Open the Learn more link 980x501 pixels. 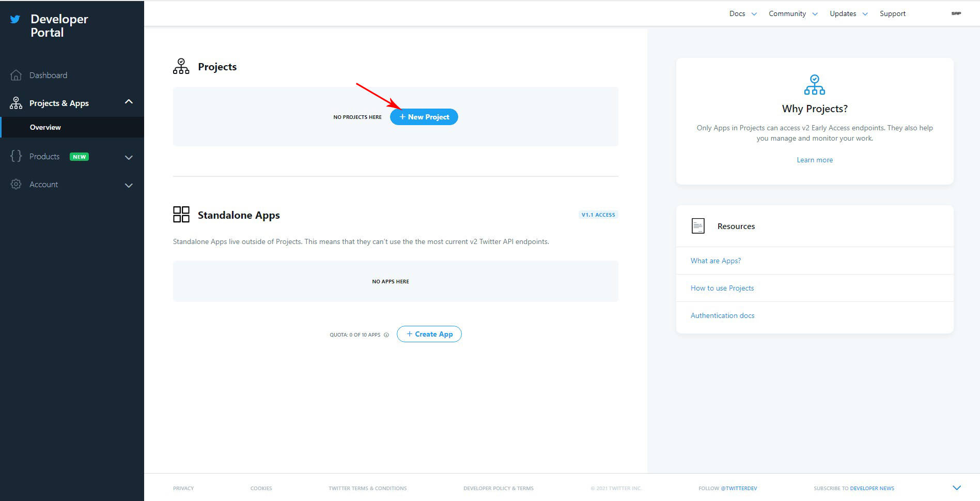coord(815,160)
